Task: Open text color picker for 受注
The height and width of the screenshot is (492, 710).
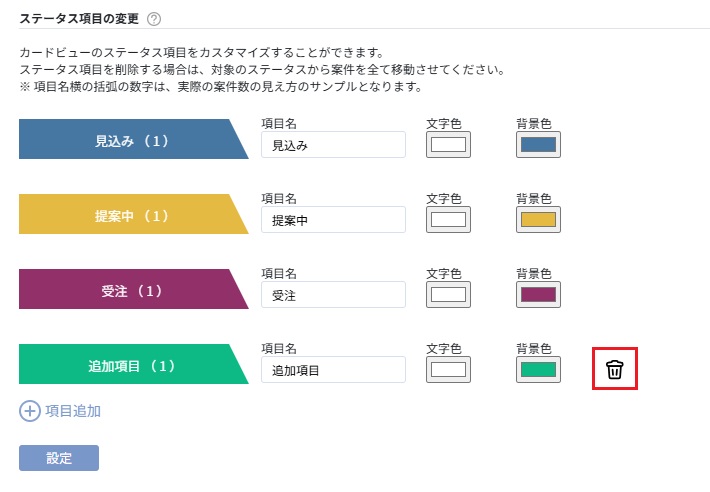Action: click(x=448, y=295)
